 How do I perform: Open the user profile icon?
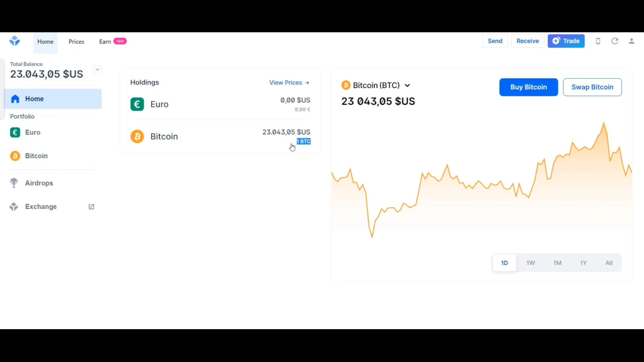pyautogui.click(x=631, y=41)
